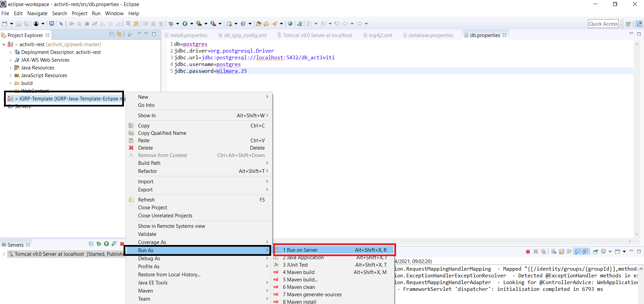The image size is (644, 304).
Task: Click the Open Type folder icon in toolbar
Action: tap(258, 24)
